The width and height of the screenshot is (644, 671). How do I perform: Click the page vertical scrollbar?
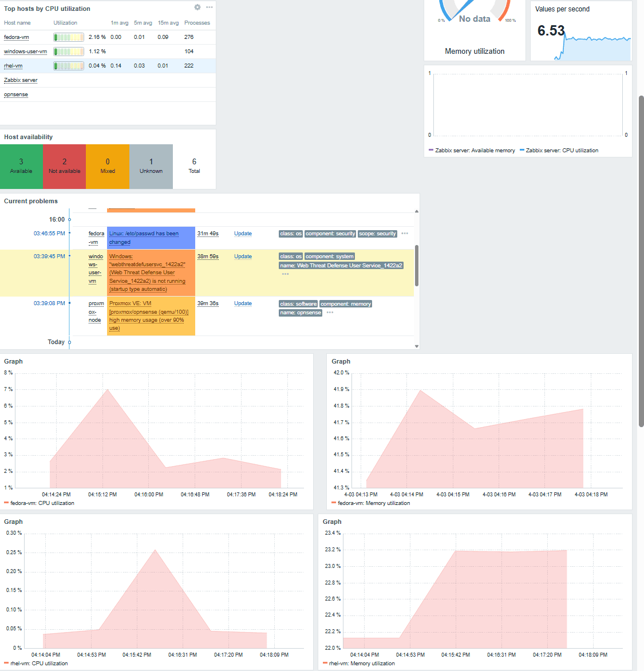click(641, 261)
